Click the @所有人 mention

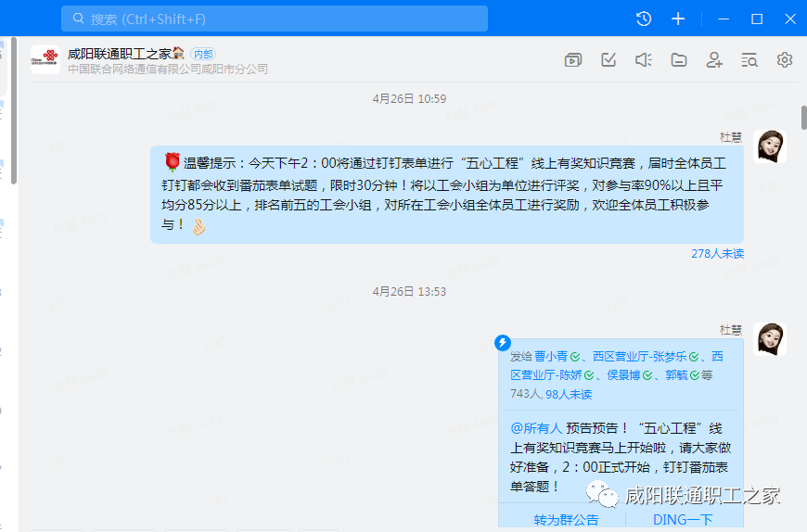pos(536,428)
